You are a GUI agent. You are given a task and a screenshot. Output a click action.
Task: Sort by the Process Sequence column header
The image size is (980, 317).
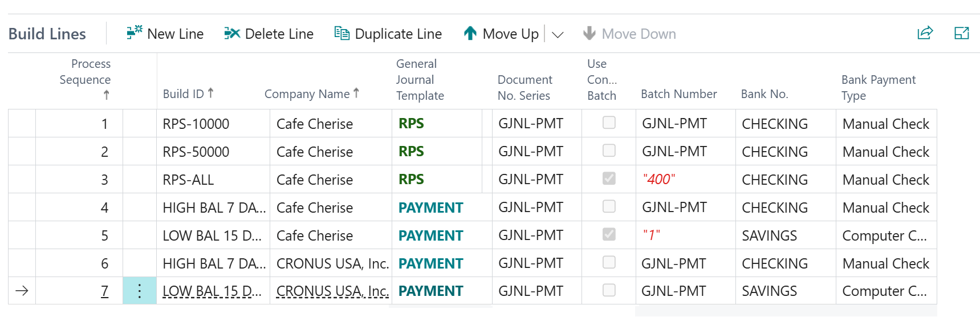86,79
